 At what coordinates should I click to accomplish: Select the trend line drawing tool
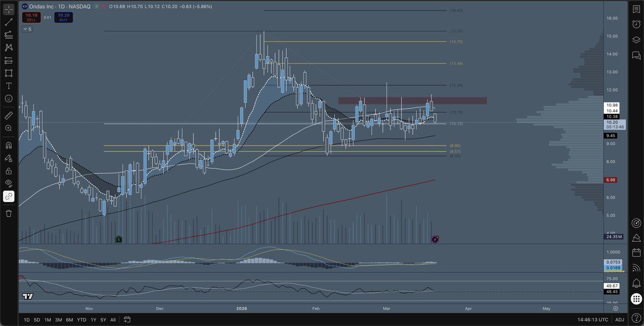pyautogui.click(x=9, y=22)
